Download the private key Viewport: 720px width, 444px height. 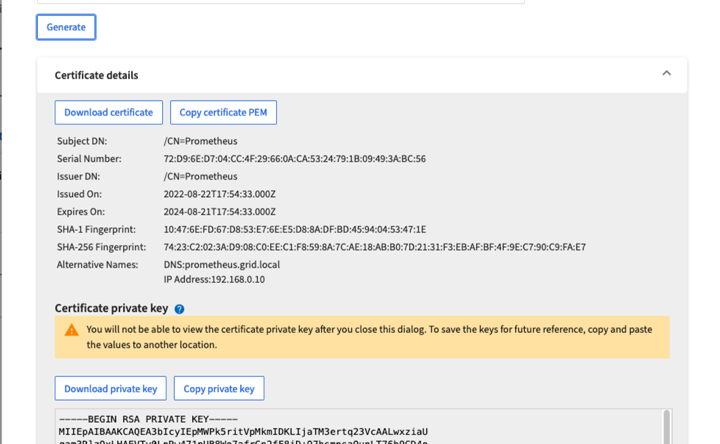tap(111, 388)
